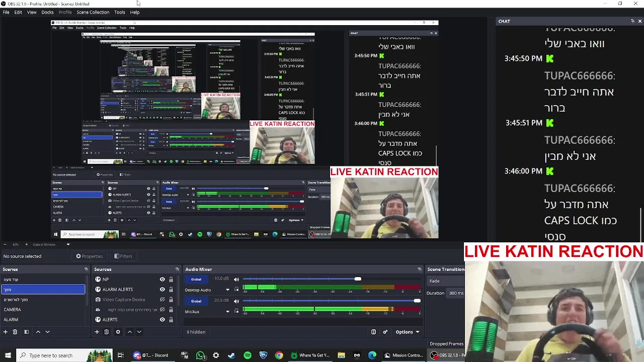
Task: Adjust Desktop Audio volume slider
Action: tap(332, 279)
